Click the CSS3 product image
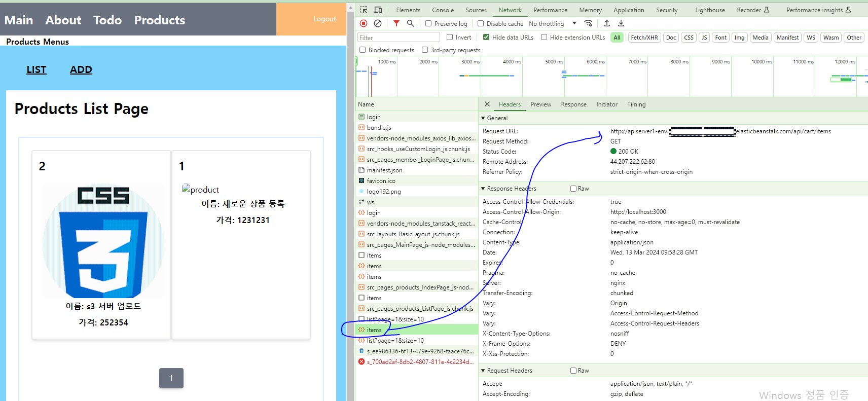The height and width of the screenshot is (401, 868). pos(103,241)
